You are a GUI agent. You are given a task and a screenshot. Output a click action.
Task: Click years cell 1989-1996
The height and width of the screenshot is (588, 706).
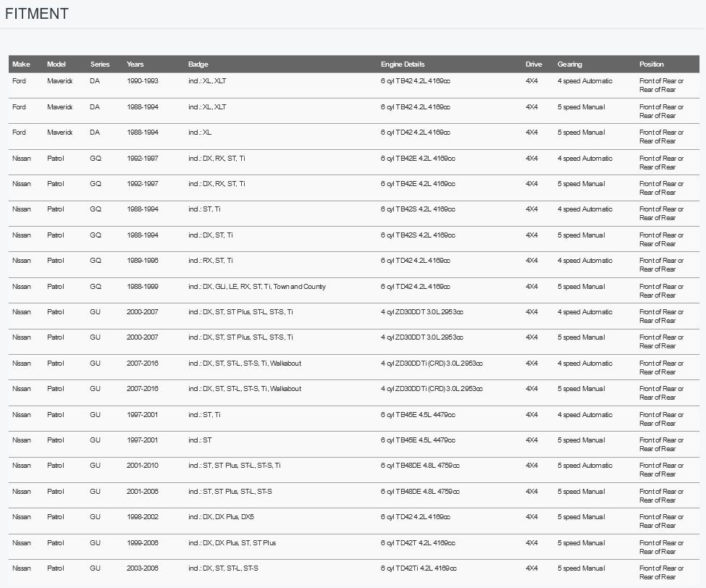143,260
